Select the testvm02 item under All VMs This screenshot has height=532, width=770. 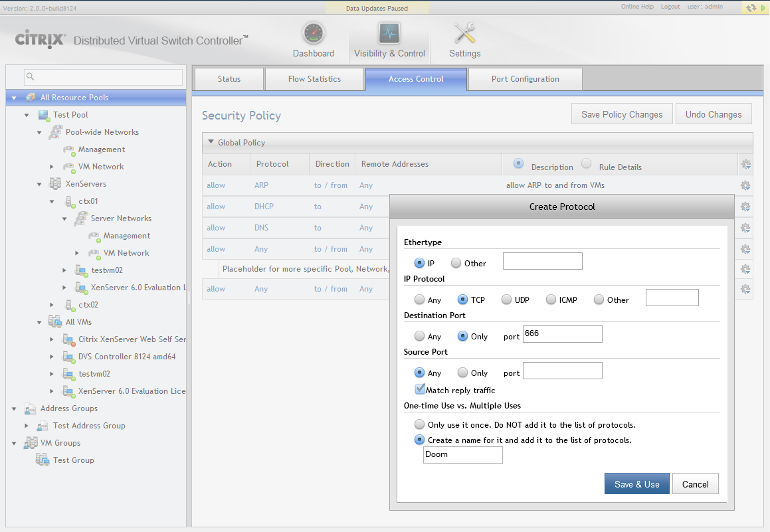point(94,374)
